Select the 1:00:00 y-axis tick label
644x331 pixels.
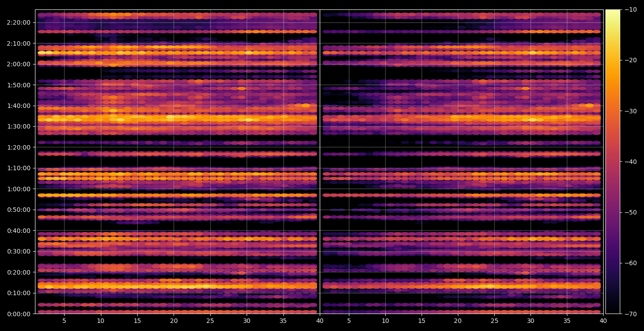(x=19, y=189)
